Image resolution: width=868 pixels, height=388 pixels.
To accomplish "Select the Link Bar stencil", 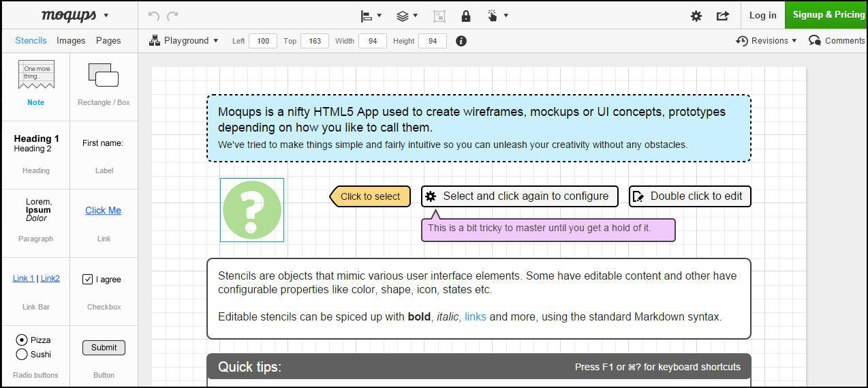I will 36,291.
